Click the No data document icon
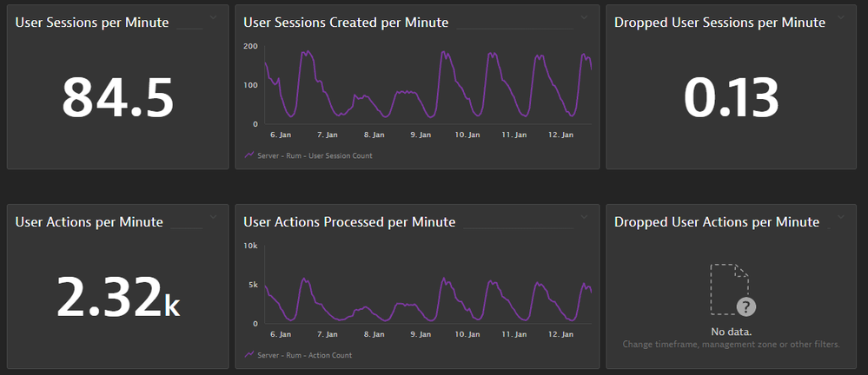This screenshot has height=375, width=868. pos(728,288)
